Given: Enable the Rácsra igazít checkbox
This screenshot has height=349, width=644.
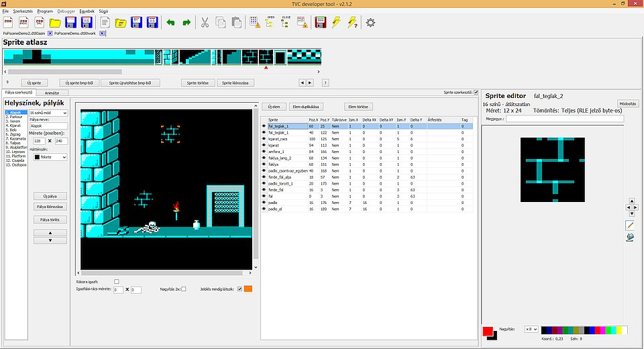Looking at the screenshot, I should pos(117,282).
